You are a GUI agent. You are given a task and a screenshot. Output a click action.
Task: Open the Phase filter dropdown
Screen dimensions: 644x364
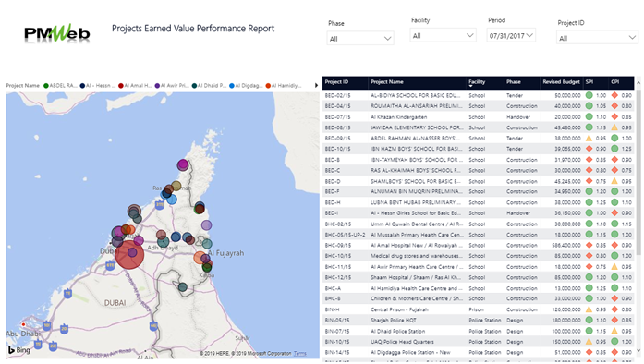[x=360, y=39]
